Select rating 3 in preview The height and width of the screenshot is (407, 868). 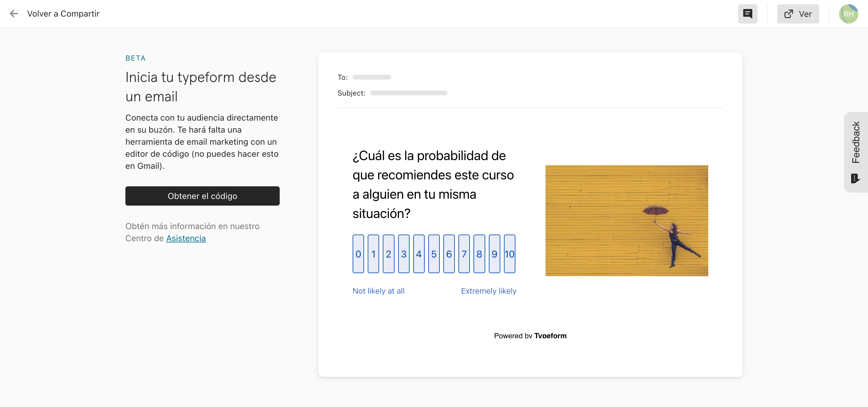point(404,254)
